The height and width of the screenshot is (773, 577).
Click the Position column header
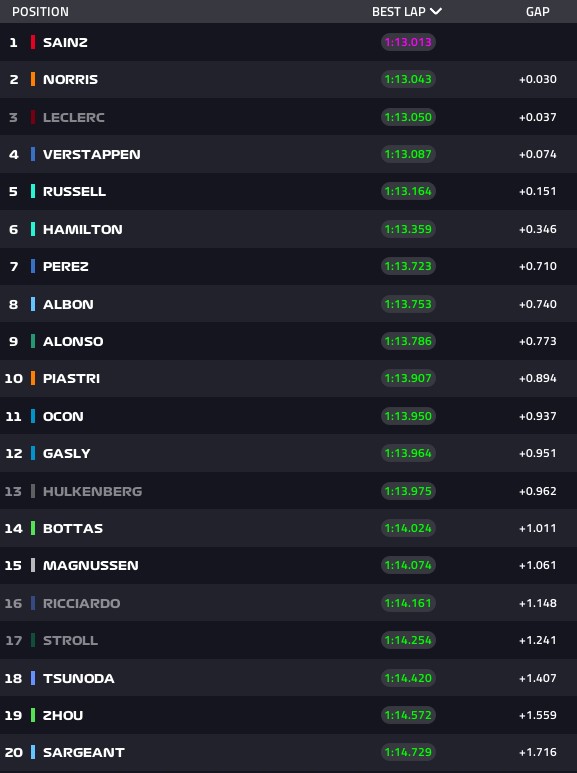[x=40, y=11]
